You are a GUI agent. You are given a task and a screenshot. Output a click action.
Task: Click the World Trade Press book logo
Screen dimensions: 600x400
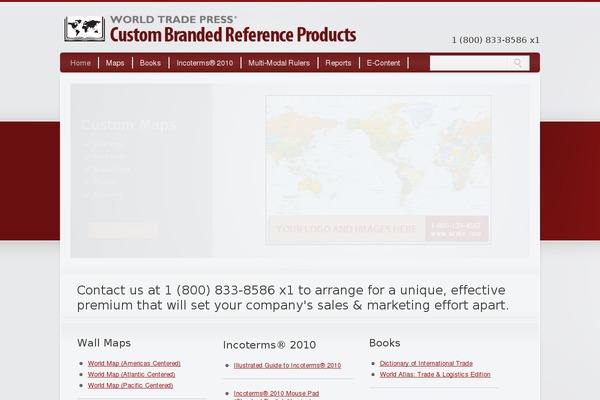click(84, 29)
